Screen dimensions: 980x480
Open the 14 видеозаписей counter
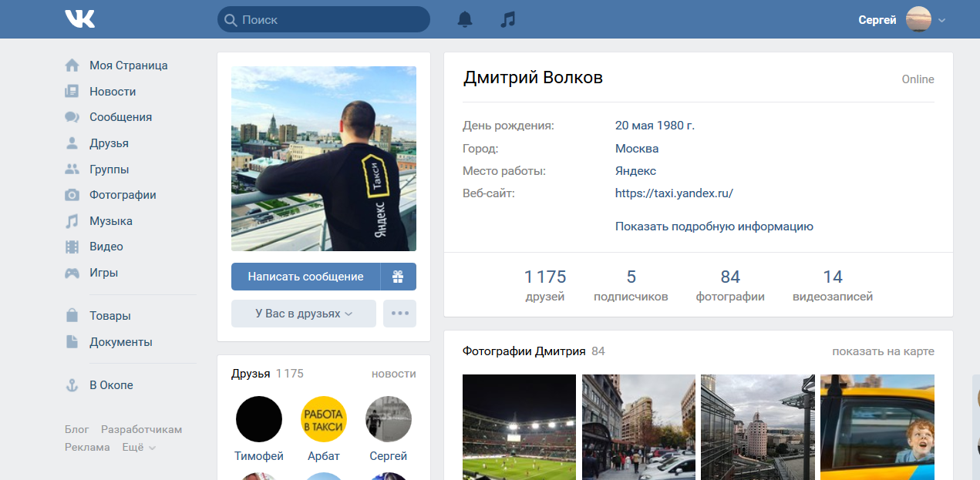click(833, 286)
